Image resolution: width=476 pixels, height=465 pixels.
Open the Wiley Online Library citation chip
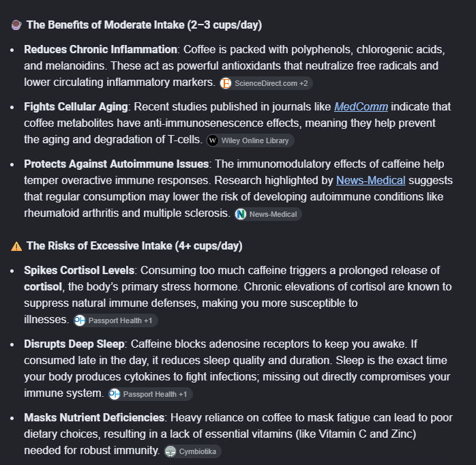250,140
